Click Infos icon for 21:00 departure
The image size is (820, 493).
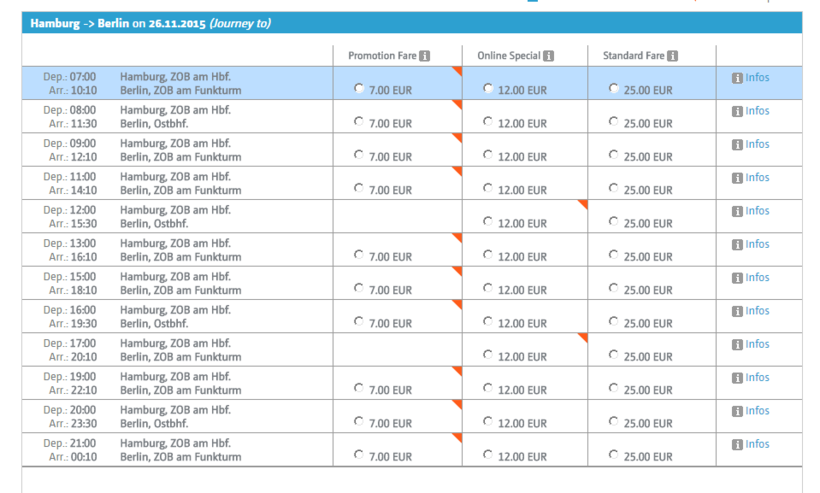pyautogui.click(x=737, y=444)
